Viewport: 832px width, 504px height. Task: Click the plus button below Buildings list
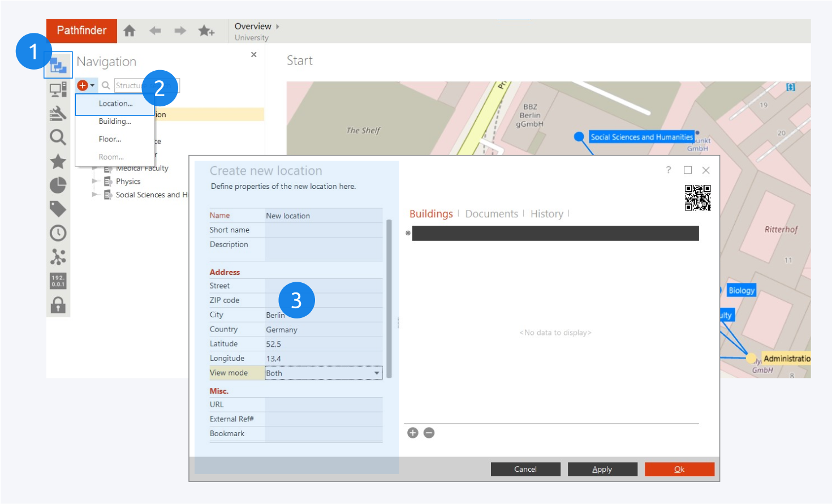coord(413,433)
